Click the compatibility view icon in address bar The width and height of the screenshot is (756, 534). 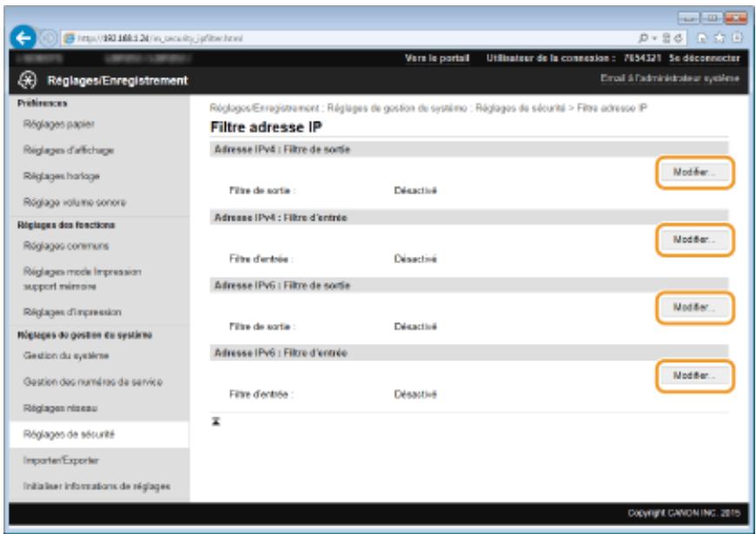(x=666, y=38)
